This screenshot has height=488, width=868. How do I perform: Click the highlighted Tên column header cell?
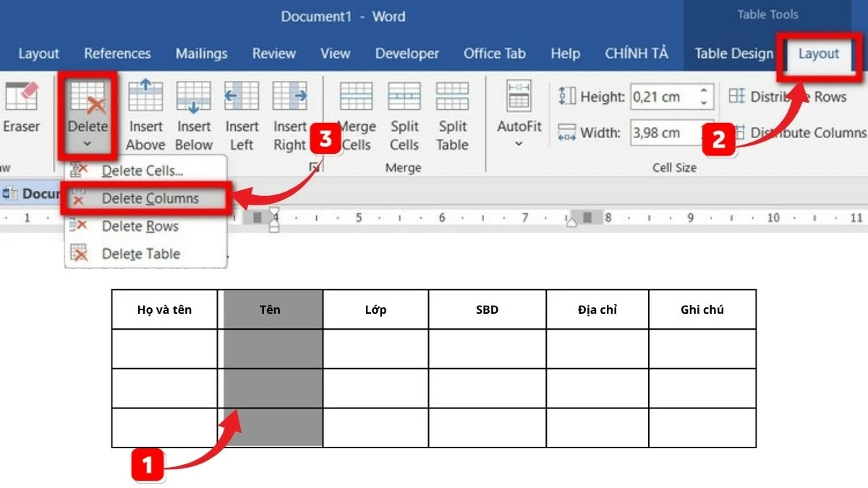[x=270, y=309]
